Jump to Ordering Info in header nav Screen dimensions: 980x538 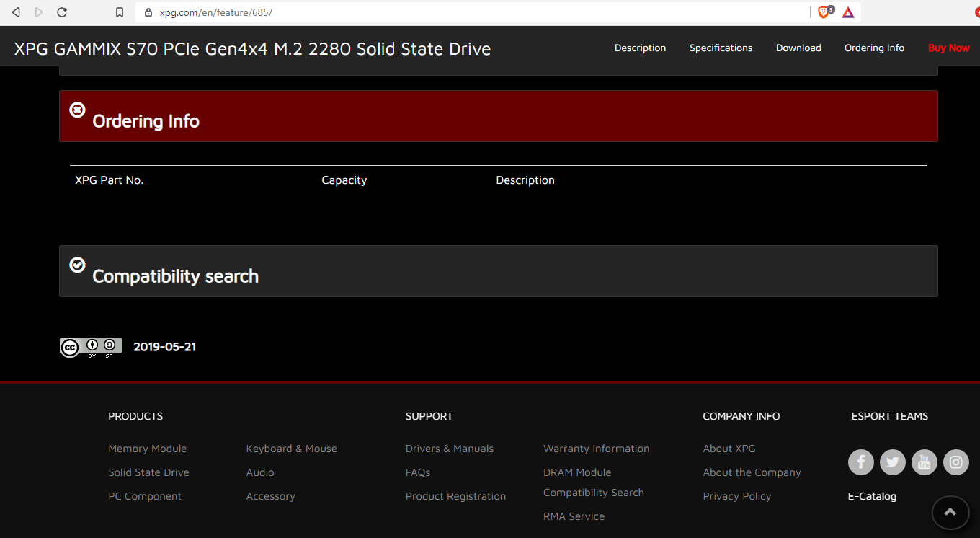[874, 48]
